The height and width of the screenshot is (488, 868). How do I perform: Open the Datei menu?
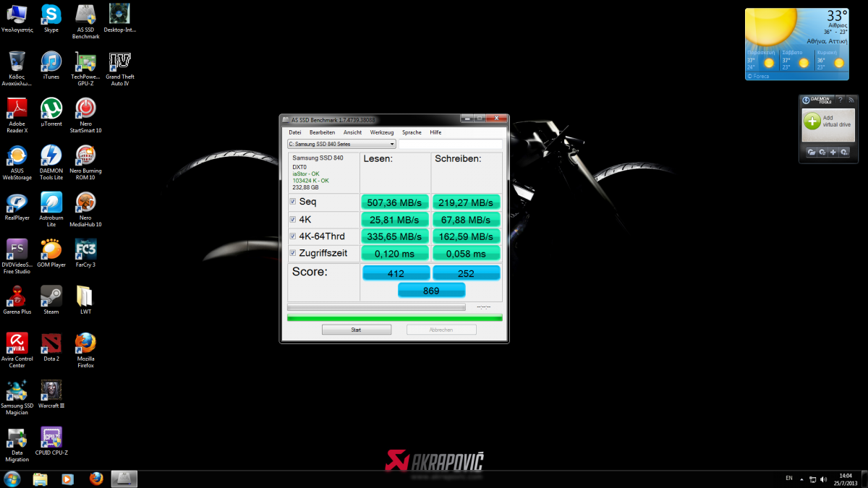[294, 132]
